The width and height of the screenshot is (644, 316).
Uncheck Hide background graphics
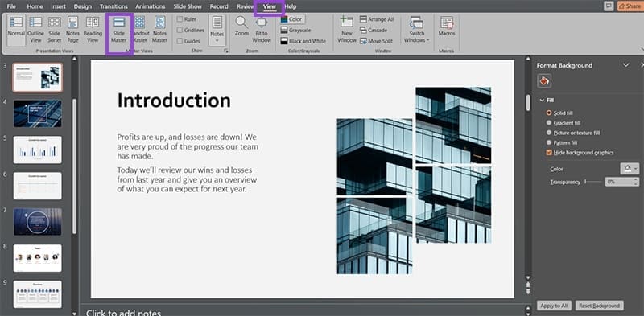pos(549,153)
